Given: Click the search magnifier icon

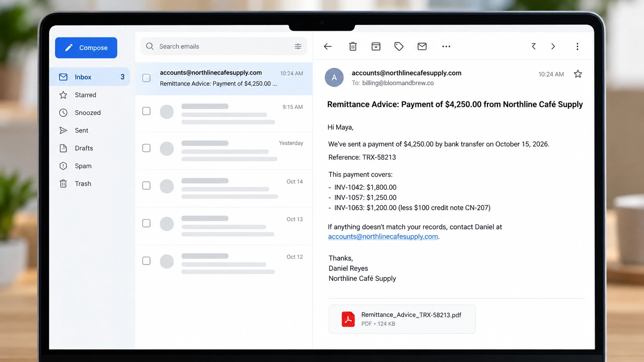Looking at the screenshot, I should click(x=150, y=46).
